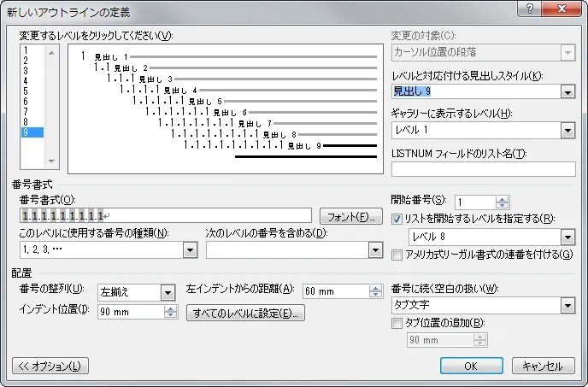
Task: Click the disabled tab position field
Action: [x=440, y=340]
